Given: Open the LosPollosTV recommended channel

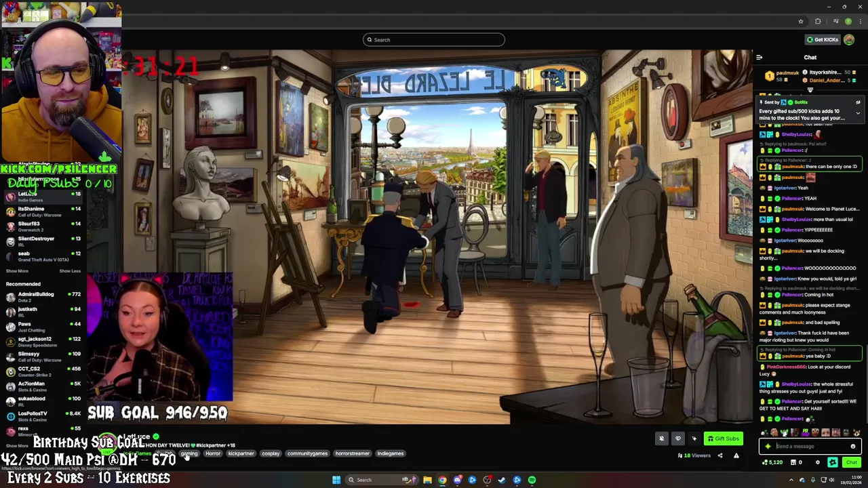Looking at the screenshot, I should click(43, 416).
